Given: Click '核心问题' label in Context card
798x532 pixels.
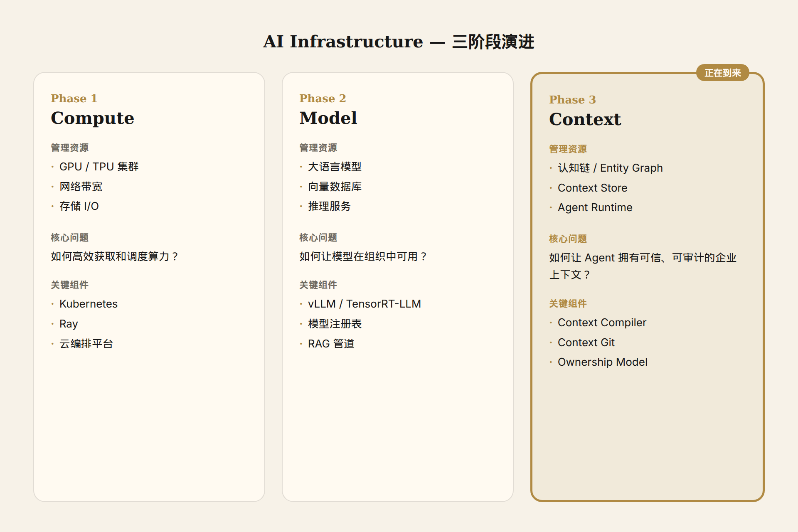Looking at the screenshot, I should [568, 239].
